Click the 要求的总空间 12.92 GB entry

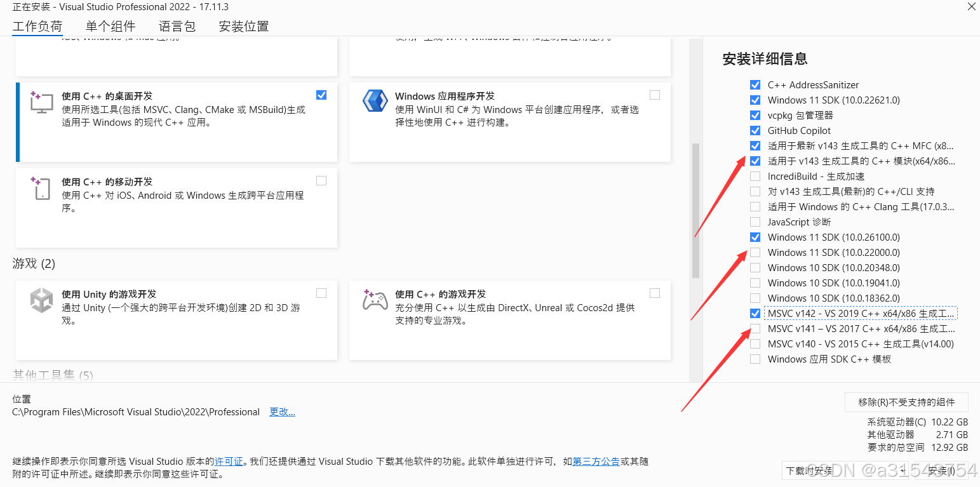click(x=918, y=448)
